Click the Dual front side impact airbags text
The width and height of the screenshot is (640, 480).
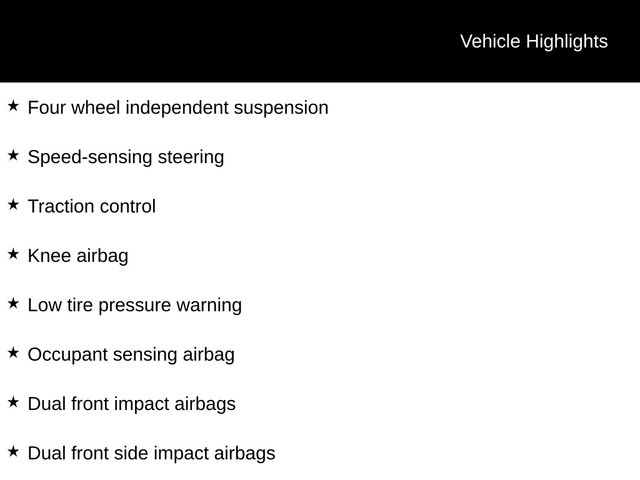click(x=151, y=454)
